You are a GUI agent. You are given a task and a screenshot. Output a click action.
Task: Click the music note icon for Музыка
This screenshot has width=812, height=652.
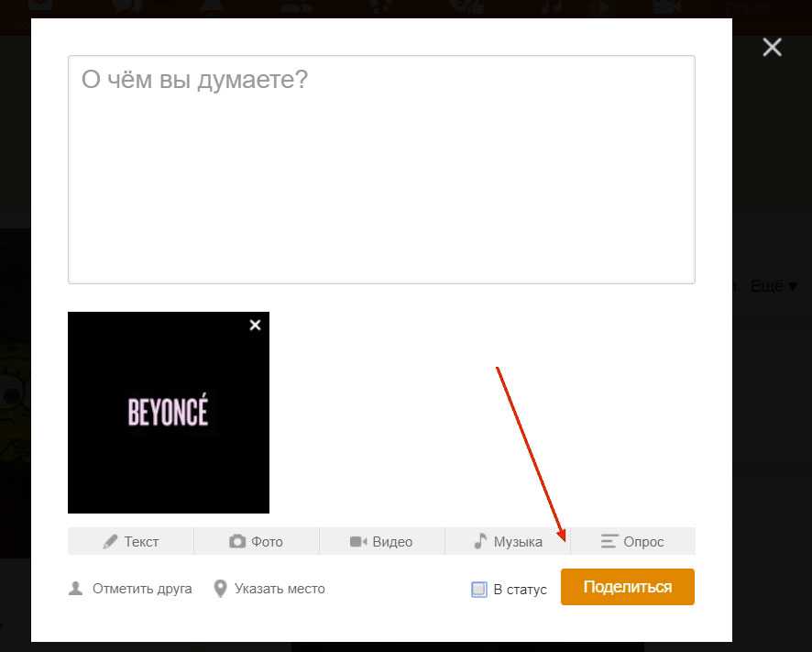pos(480,541)
